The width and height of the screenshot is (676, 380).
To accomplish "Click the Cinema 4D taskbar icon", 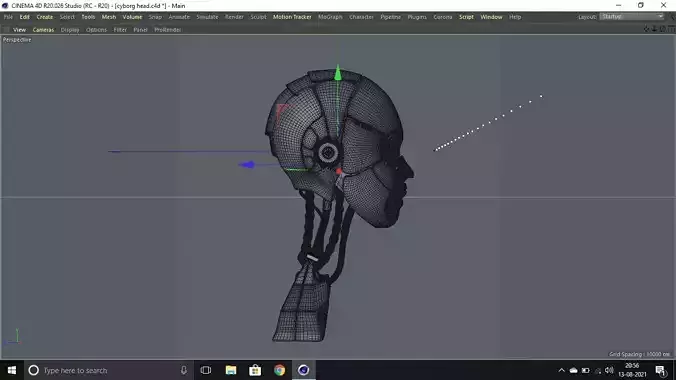I will click(304, 370).
